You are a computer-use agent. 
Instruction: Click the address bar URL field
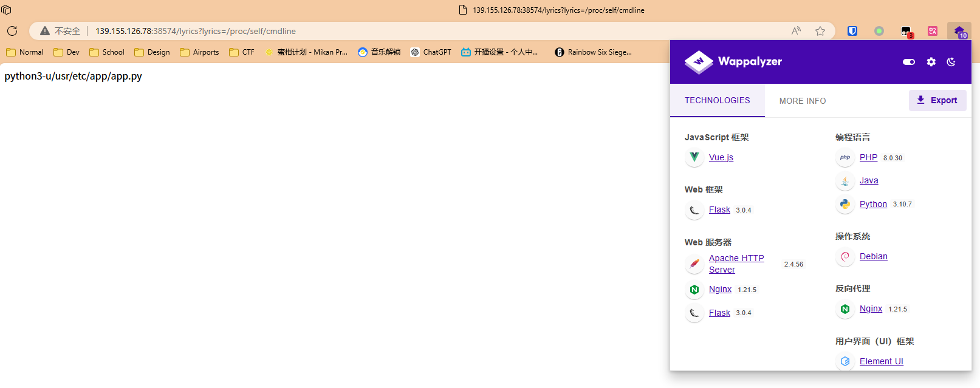click(425, 31)
